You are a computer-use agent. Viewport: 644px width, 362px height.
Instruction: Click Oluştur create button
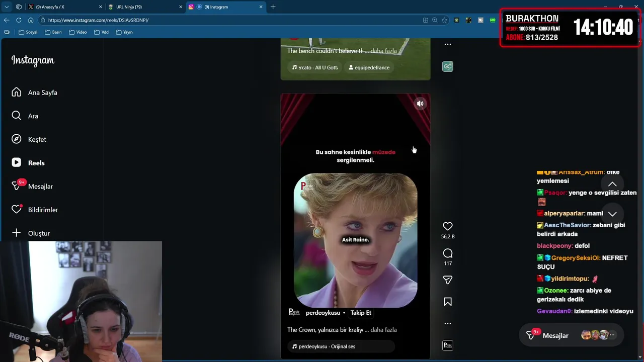pyautogui.click(x=30, y=233)
